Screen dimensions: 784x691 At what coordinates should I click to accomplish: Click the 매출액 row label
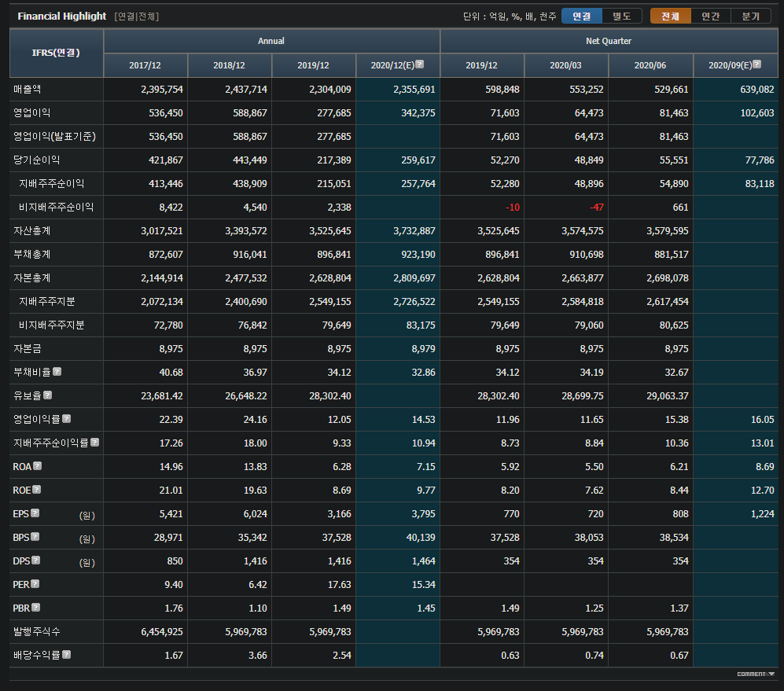coord(28,90)
